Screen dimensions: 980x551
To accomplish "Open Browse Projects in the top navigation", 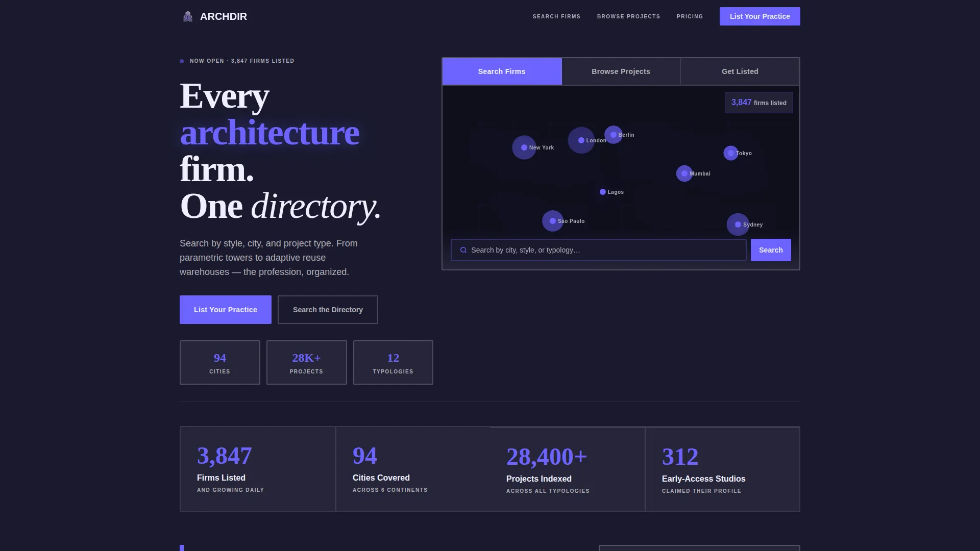I will [x=628, y=16].
